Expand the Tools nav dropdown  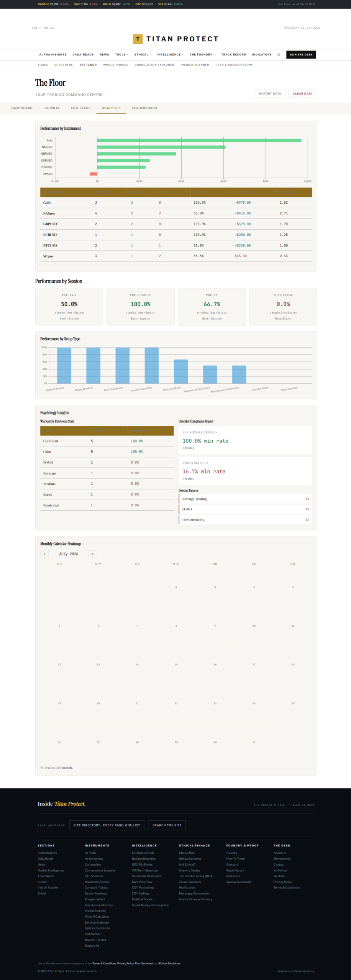[x=121, y=55]
